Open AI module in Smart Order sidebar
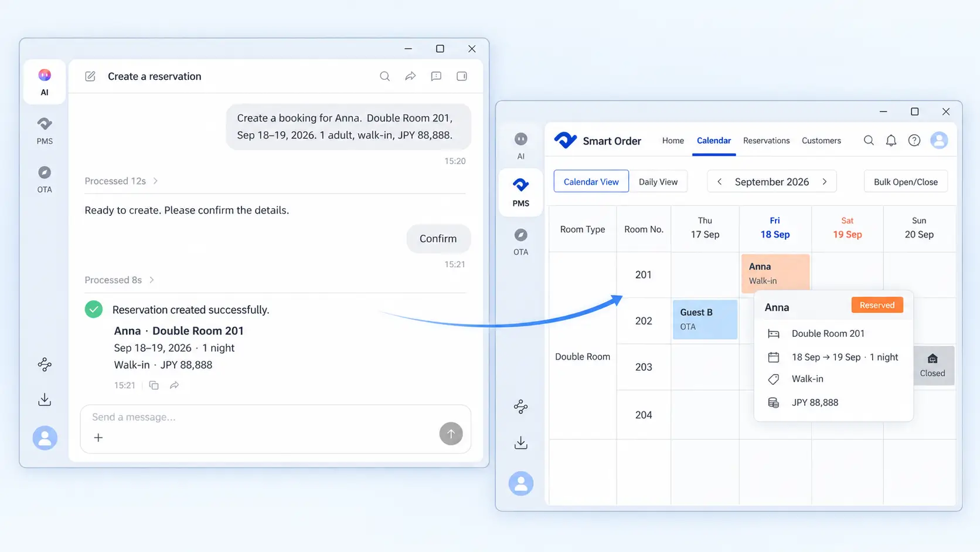 click(520, 145)
